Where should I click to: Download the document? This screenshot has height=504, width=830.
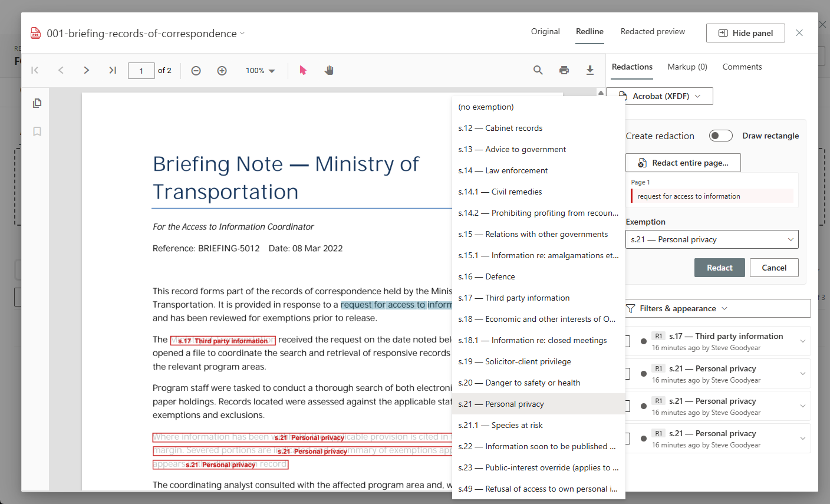point(590,70)
